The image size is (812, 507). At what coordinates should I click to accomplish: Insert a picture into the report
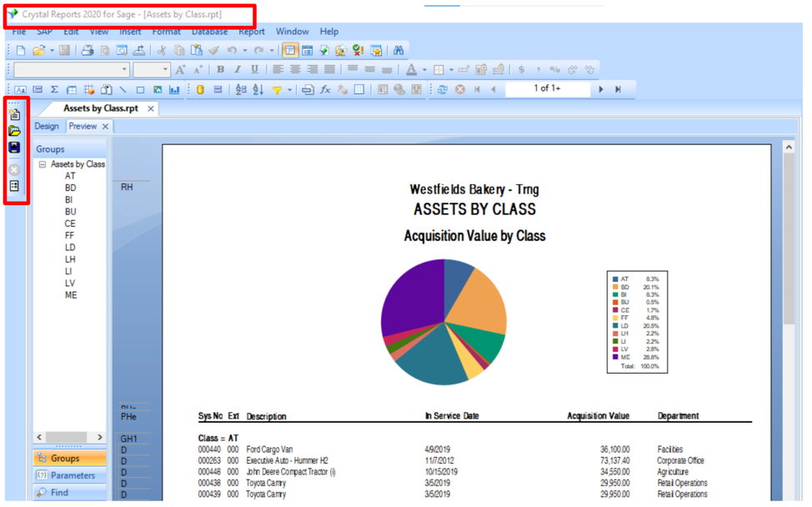pos(158,89)
